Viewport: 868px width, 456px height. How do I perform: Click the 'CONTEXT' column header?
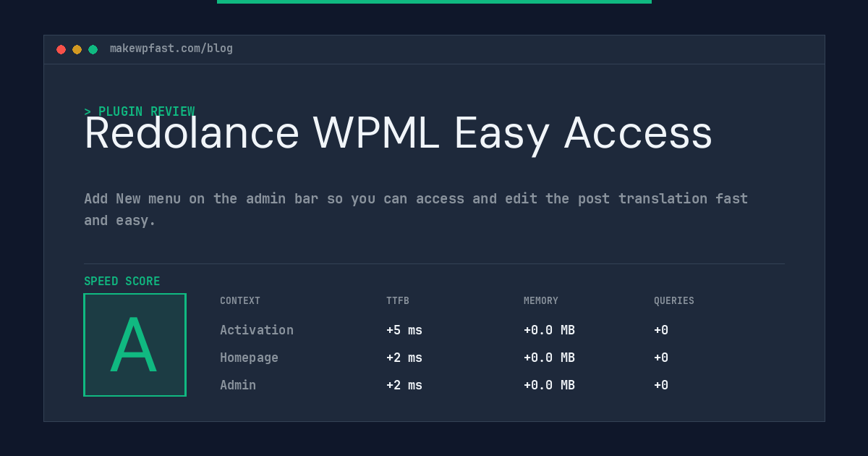(x=240, y=301)
